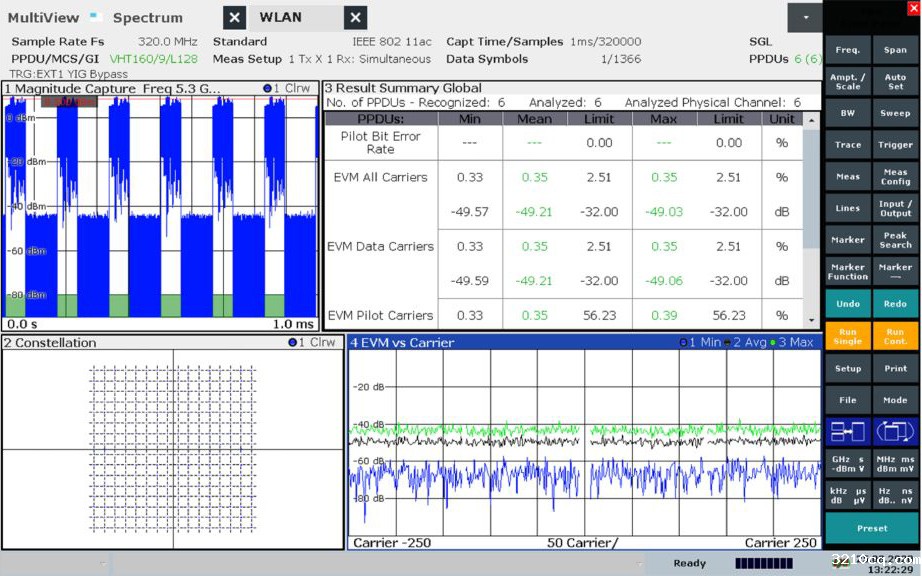Viewport: 922px width, 576px height.
Task: Click the 1 Clrw trace label in Constellation
Action: 312,342
